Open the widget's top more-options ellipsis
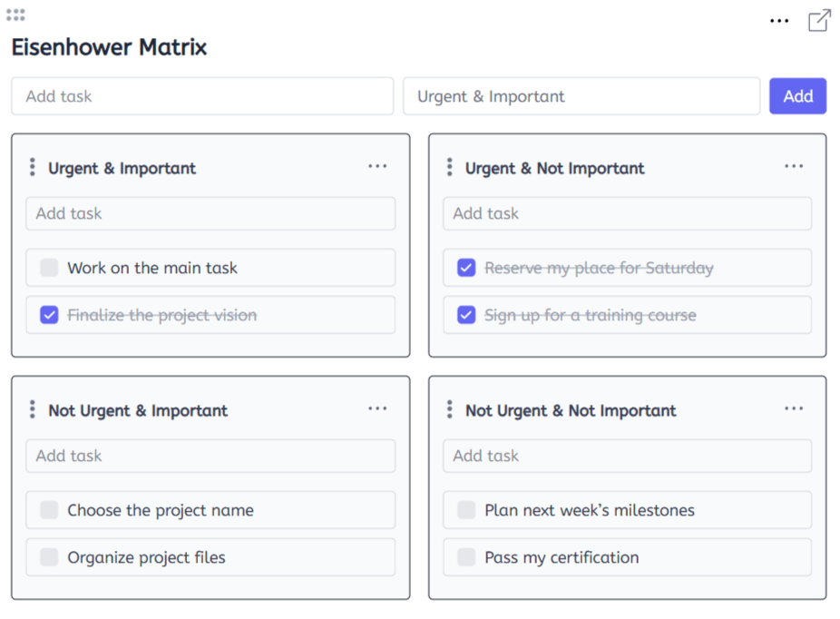Viewport: 840px width, 619px height. tap(779, 21)
